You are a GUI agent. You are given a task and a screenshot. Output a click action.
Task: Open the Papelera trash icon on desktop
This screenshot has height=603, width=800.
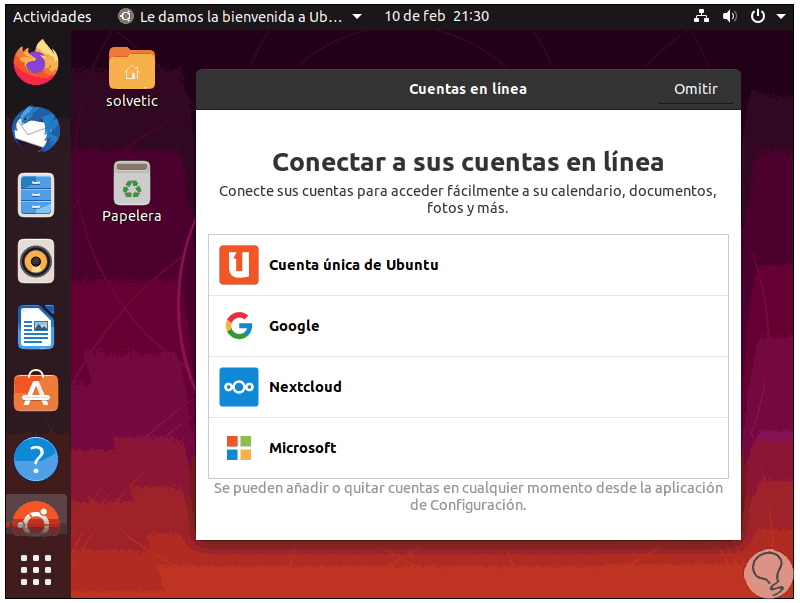click(x=132, y=192)
